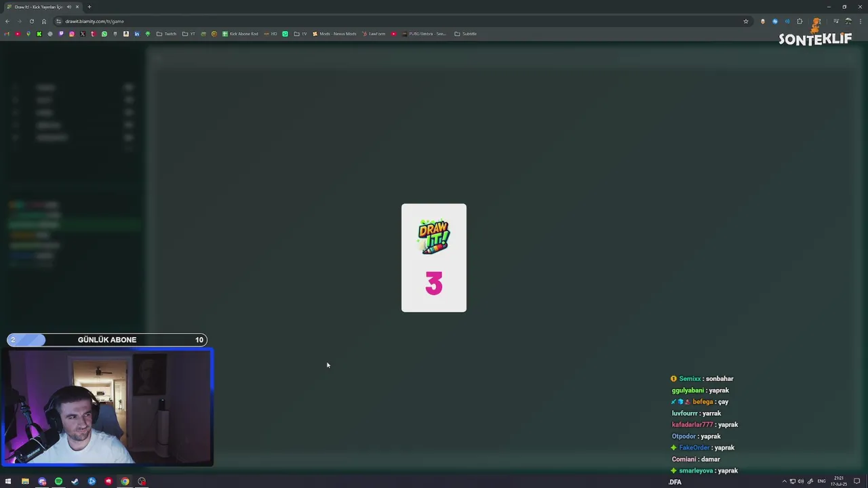Show hidden system tray icons
Image resolution: width=868 pixels, height=488 pixels.
(785, 481)
